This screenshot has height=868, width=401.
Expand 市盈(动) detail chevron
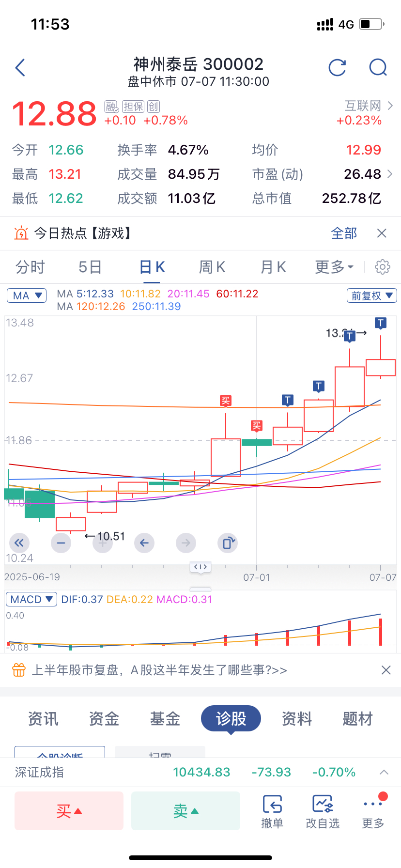coord(390,174)
